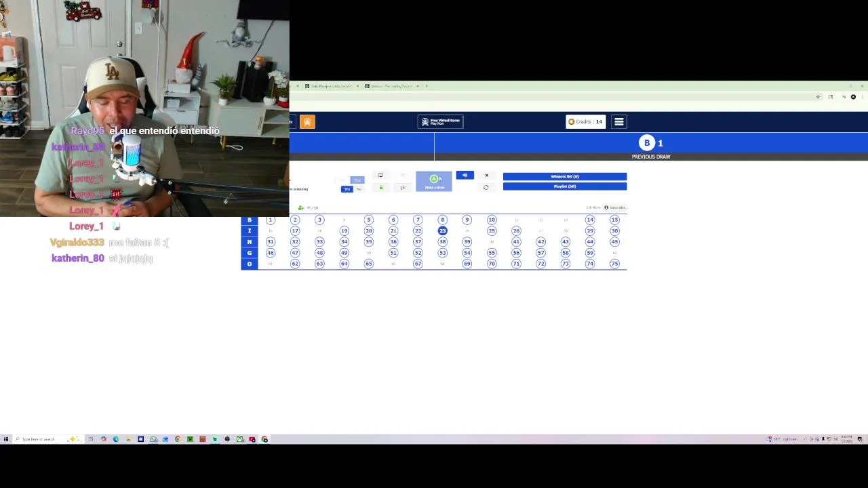Image resolution: width=868 pixels, height=488 pixels.
Task: Open the Winners list (0) panel
Action: tap(565, 176)
